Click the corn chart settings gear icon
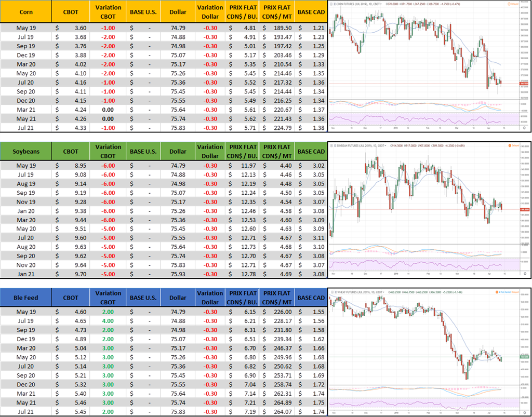The image size is (532, 417). click(524, 128)
